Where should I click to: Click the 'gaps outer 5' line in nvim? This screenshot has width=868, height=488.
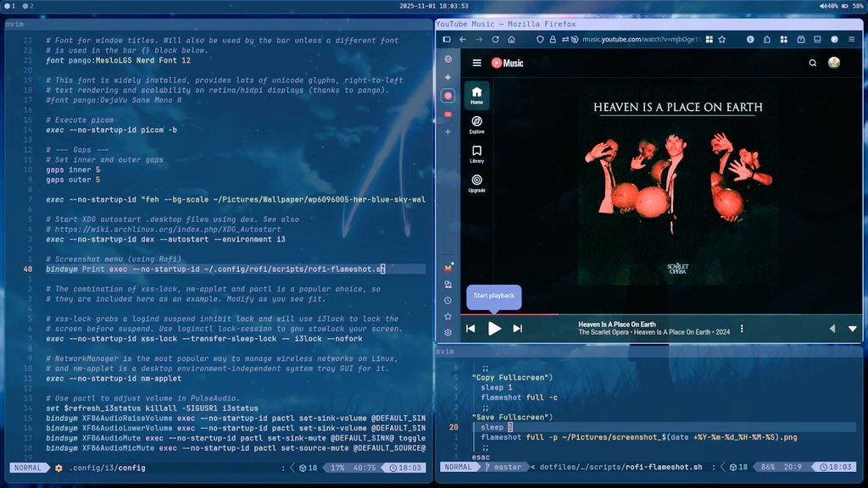[x=73, y=180]
